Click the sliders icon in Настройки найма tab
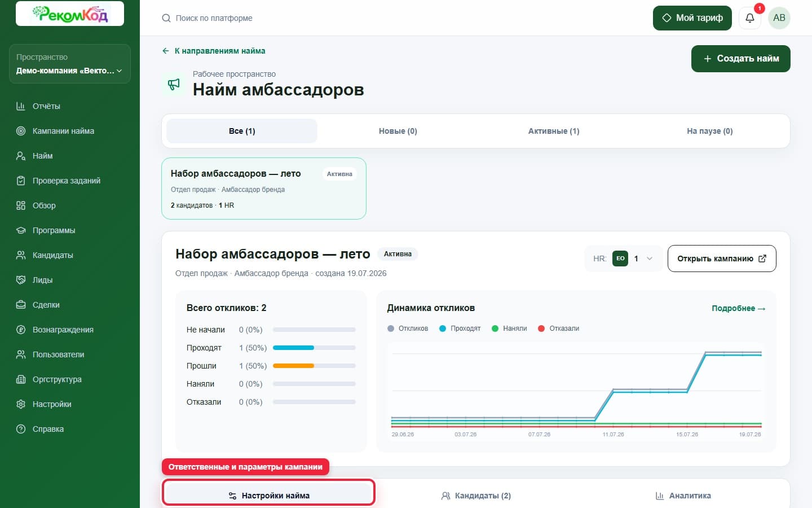The height and width of the screenshot is (508, 812). [x=232, y=496]
